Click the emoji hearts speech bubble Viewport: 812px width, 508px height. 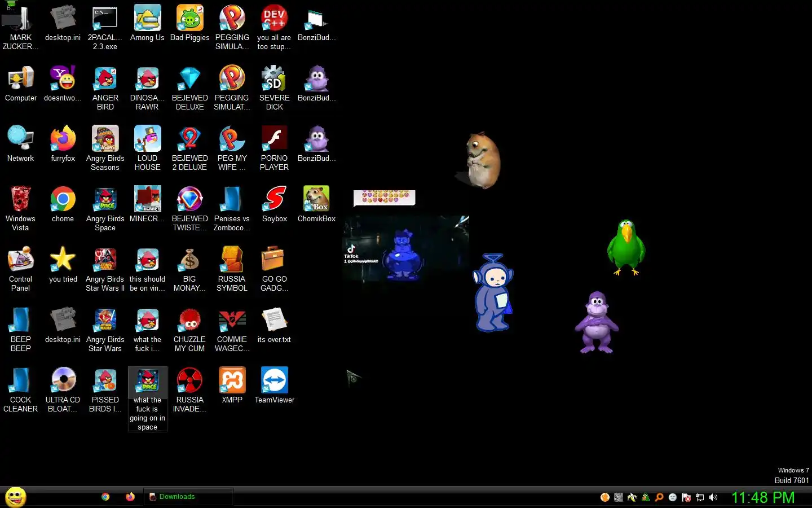point(385,198)
